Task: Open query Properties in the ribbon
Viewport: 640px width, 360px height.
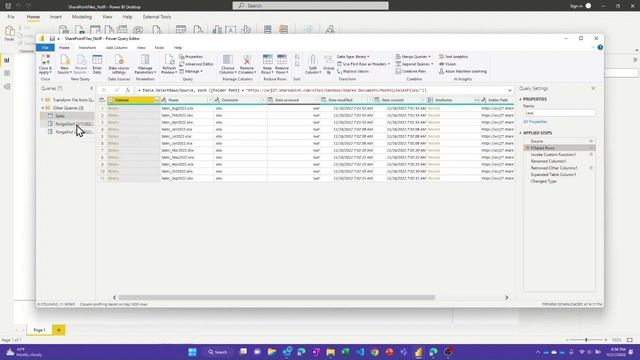Action: [x=191, y=57]
